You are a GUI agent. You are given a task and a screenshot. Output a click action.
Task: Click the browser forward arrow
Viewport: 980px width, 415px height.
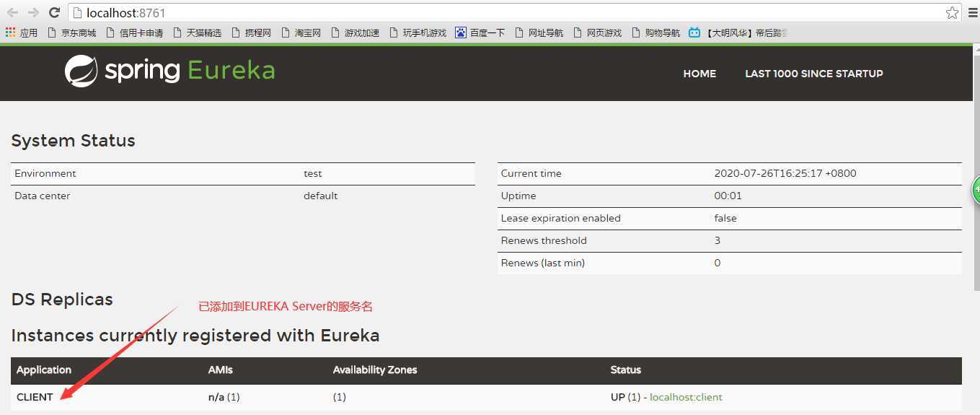(33, 12)
